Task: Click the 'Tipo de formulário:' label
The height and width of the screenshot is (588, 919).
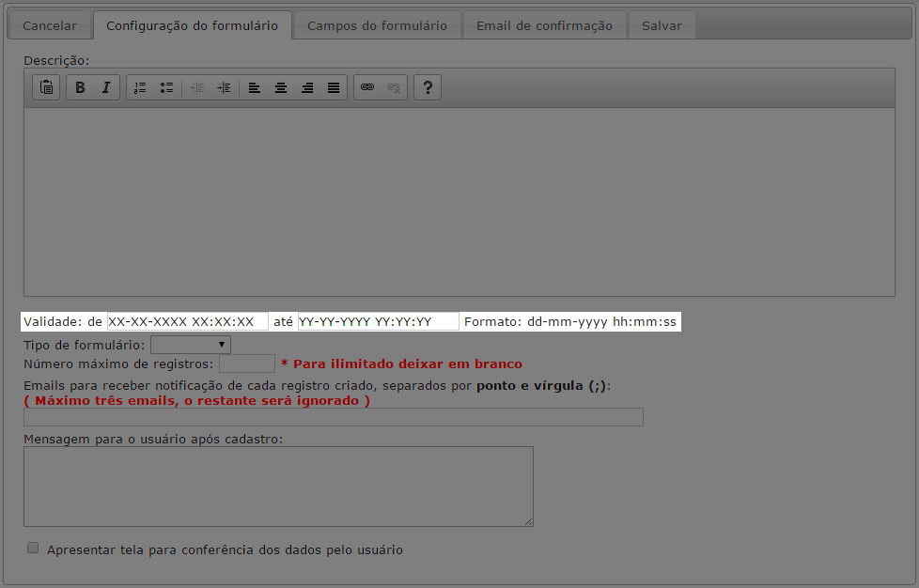Action: [x=84, y=345]
